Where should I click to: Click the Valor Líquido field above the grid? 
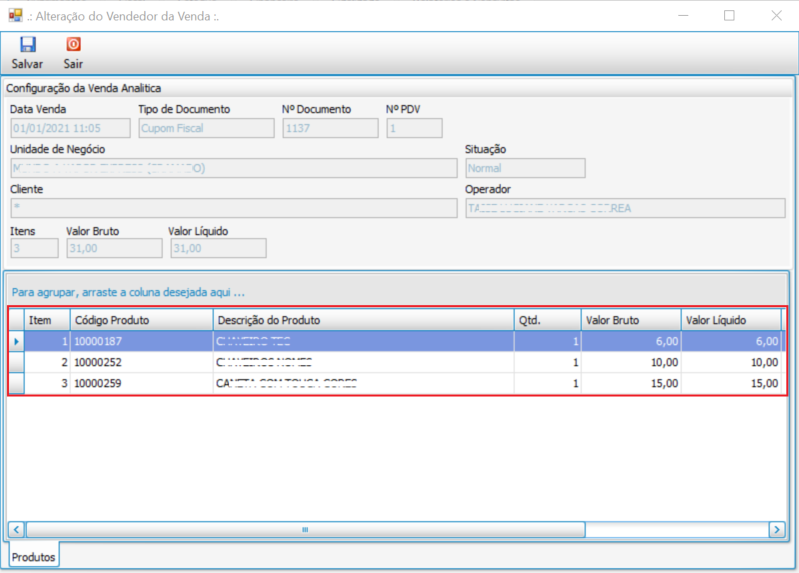219,248
